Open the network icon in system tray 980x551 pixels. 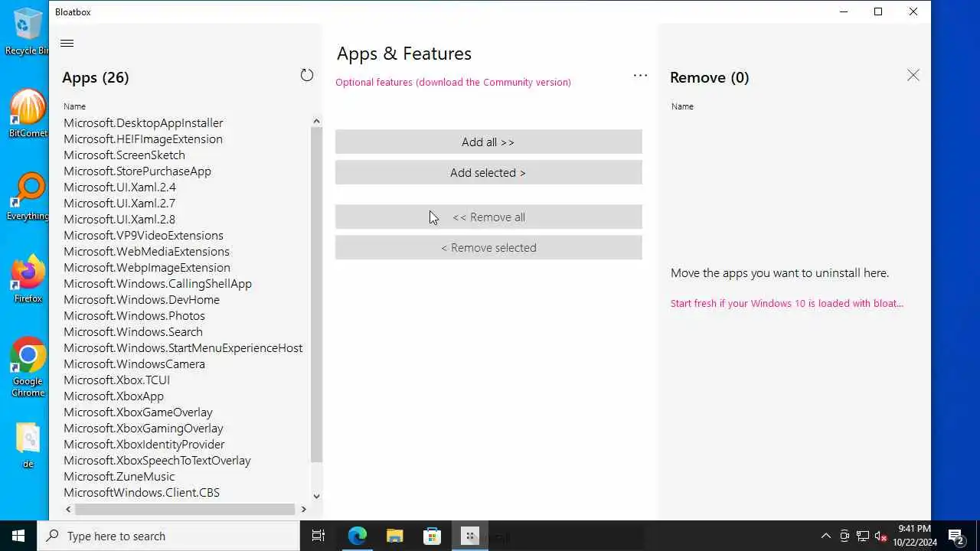pyautogui.click(x=863, y=536)
